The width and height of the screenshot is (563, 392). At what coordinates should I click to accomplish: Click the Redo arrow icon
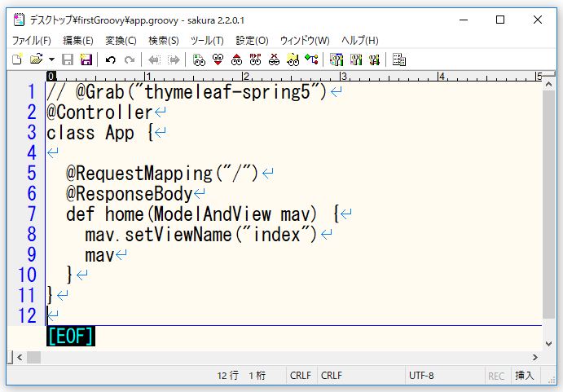pyautogui.click(x=130, y=59)
